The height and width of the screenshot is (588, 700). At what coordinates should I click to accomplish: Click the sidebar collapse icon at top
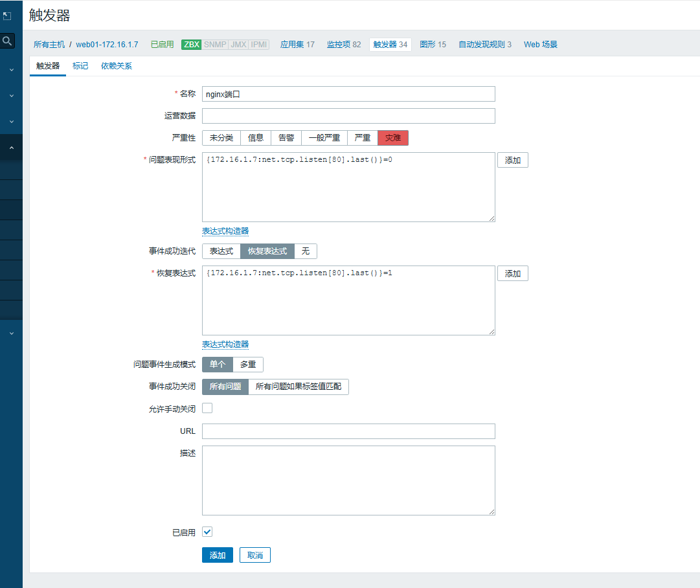pos(6,16)
